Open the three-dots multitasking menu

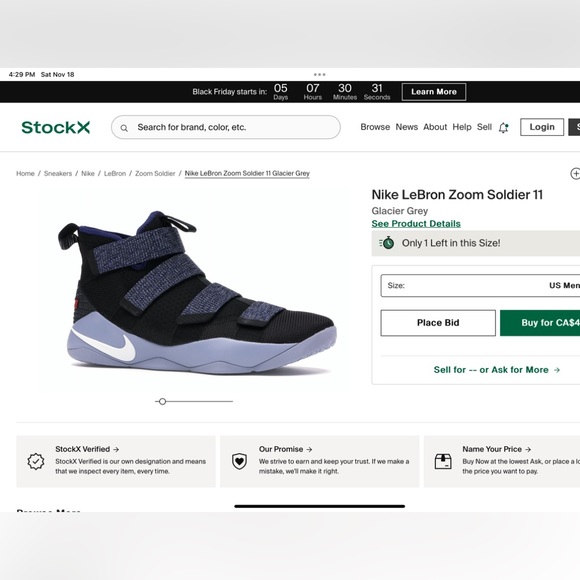coord(320,74)
